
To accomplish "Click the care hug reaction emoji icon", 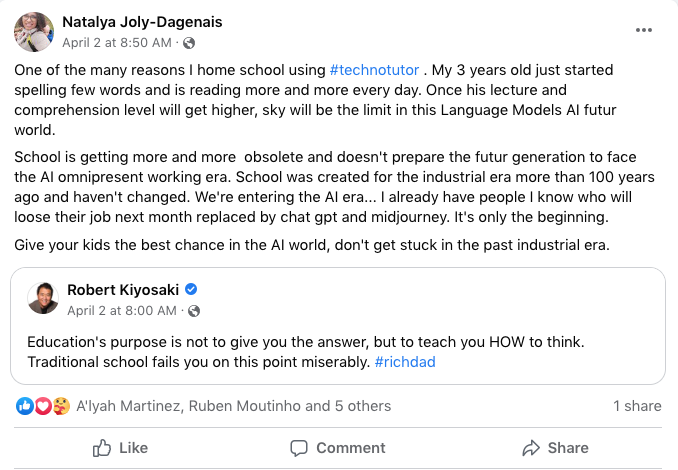I will (61, 405).
